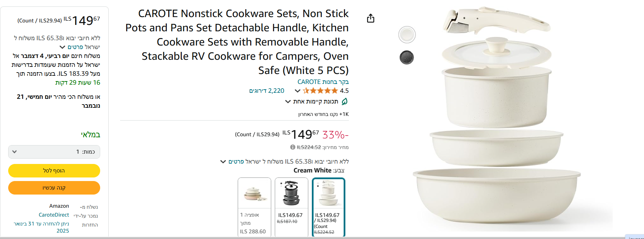Image resolution: width=644 pixels, height=239 pixels.
Task: Click the yellow Add to Cart button
Action: pos(54,171)
